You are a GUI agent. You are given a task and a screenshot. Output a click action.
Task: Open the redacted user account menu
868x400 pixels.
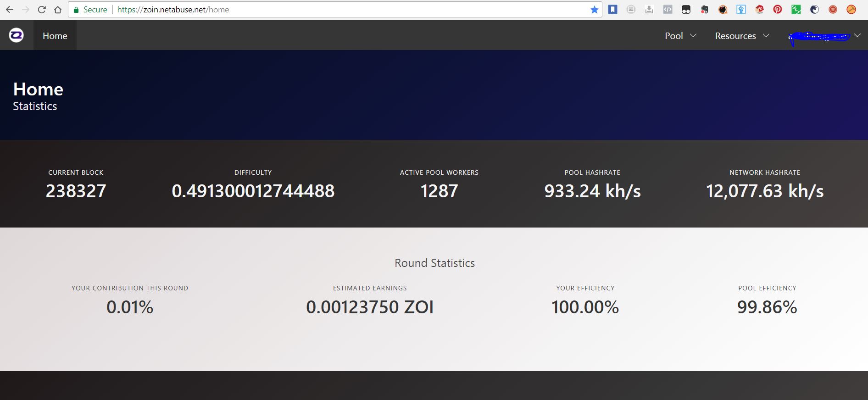point(819,37)
